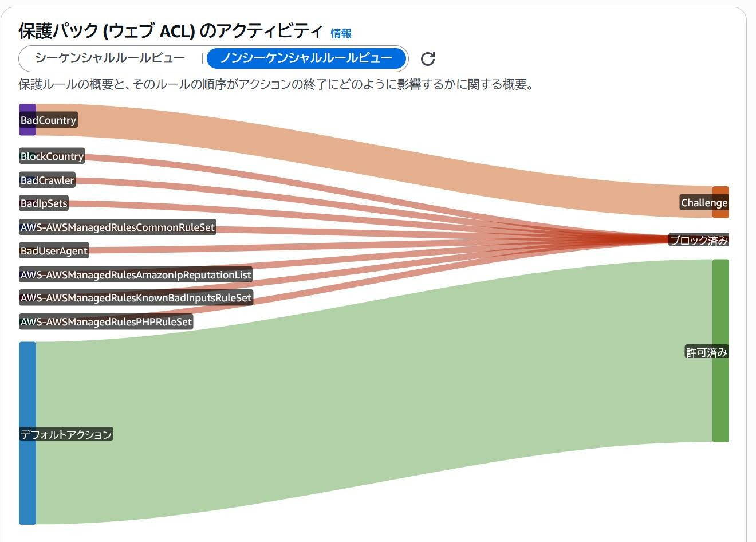Click the ブロック済み action label

(x=698, y=241)
